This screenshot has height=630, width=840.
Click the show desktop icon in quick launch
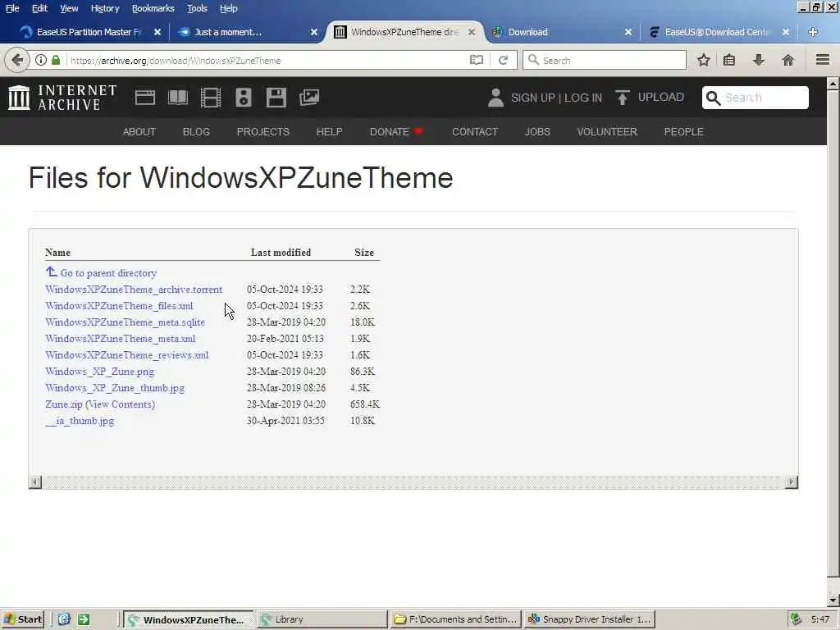coord(64,619)
